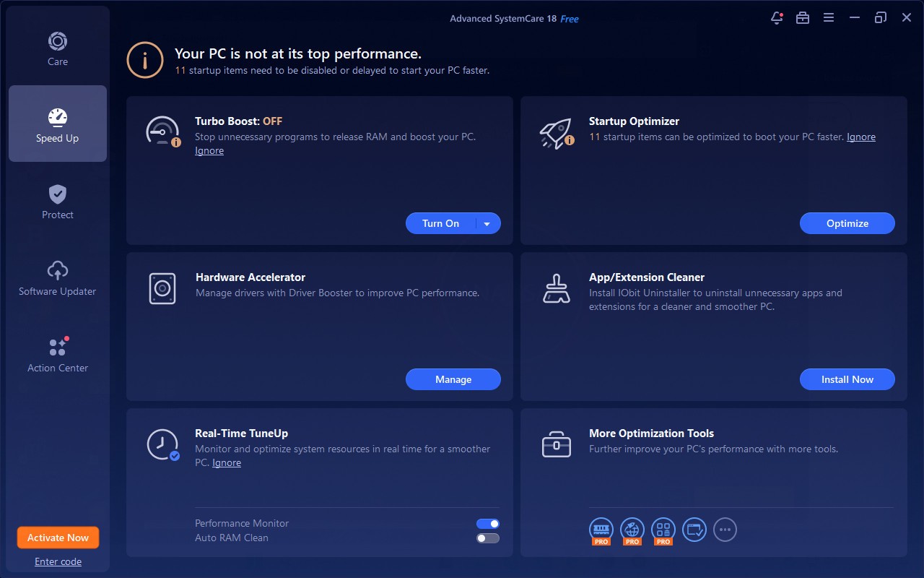Toggle the Performance Monitor switch

pyautogui.click(x=488, y=524)
